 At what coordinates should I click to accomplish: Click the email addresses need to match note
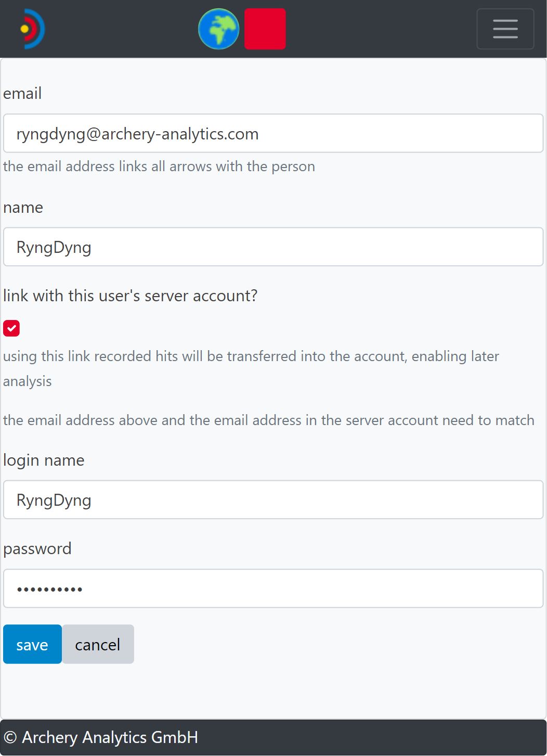pyautogui.click(x=268, y=420)
